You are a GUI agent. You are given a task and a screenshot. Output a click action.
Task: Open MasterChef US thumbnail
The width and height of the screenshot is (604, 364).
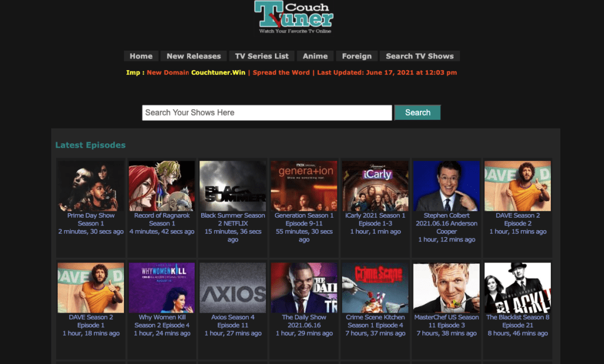pos(447,288)
